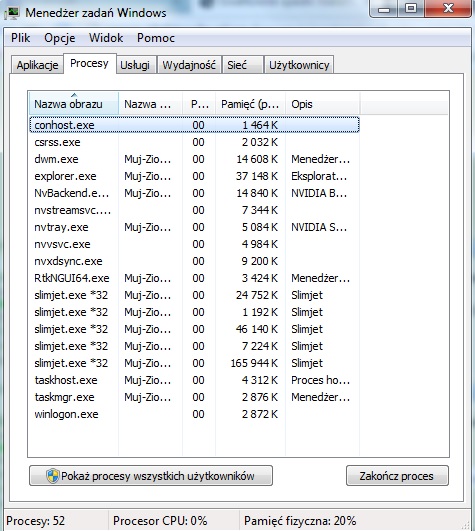This screenshot has width=475, height=531.
Task: Maximize the Task Manager window
Action: [411, 9]
